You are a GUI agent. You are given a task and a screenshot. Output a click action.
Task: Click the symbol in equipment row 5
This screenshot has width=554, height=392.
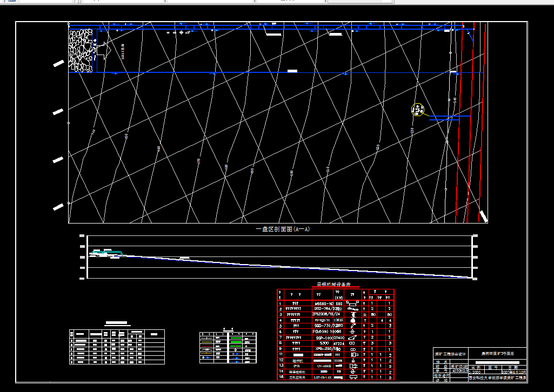[x=352, y=326]
